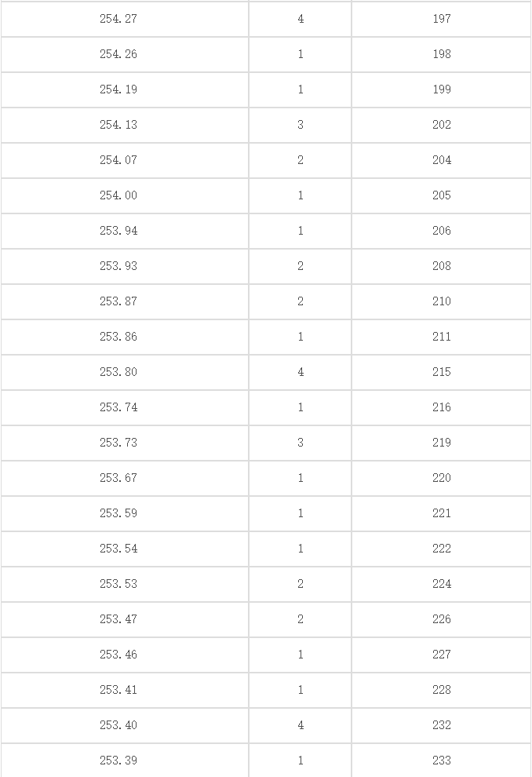The image size is (532, 777).
Task: Select the score cell 253.59
Action: pyautogui.click(x=124, y=513)
